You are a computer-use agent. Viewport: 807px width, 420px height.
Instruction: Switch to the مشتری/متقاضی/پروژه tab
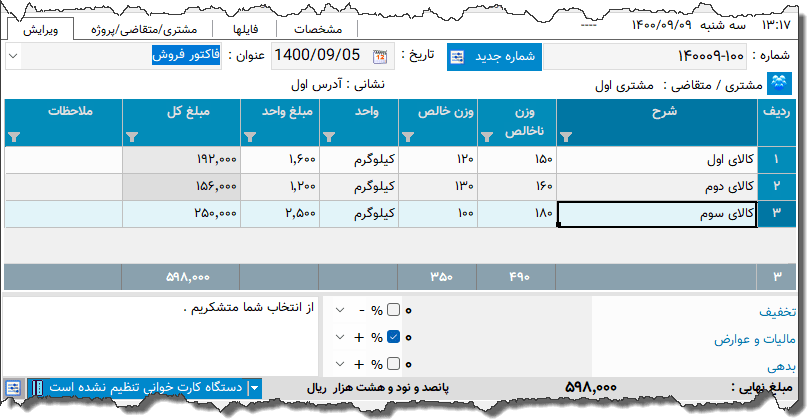tap(144, 29)
